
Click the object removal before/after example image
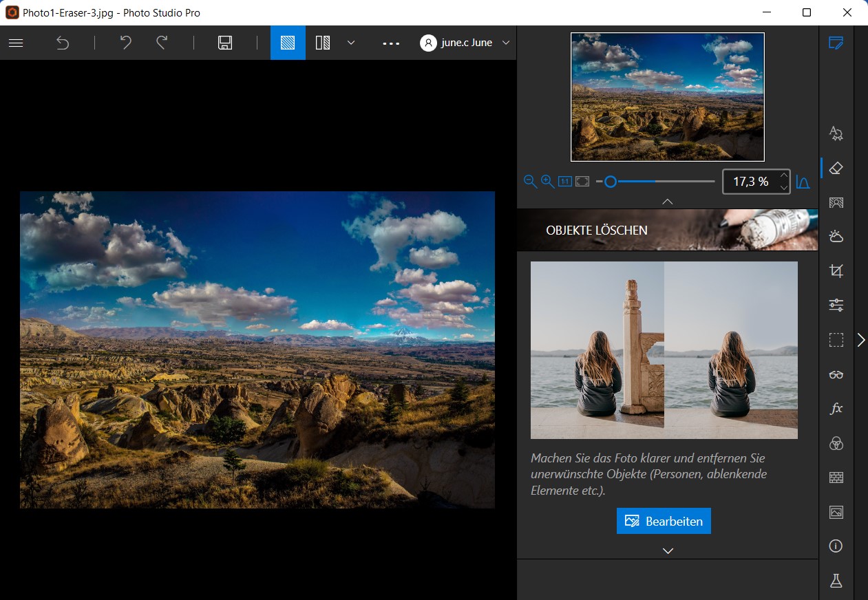point(664,350)
